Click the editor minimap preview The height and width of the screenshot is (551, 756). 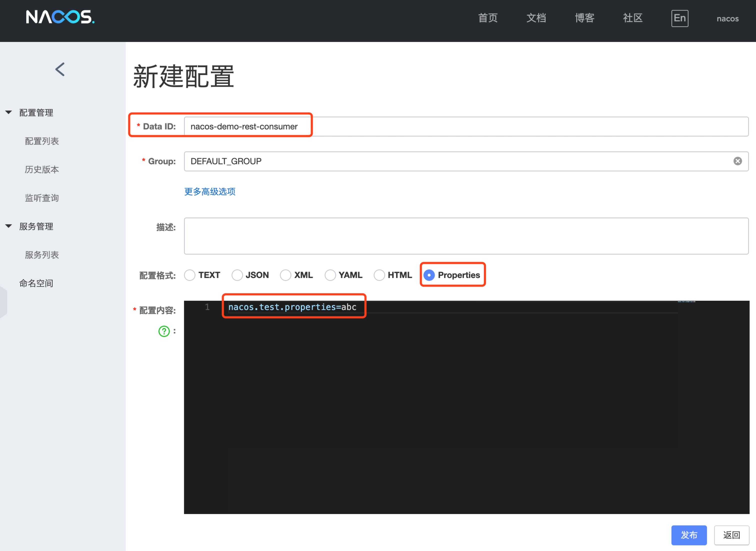pyautogui.click(x=686, y=302)
